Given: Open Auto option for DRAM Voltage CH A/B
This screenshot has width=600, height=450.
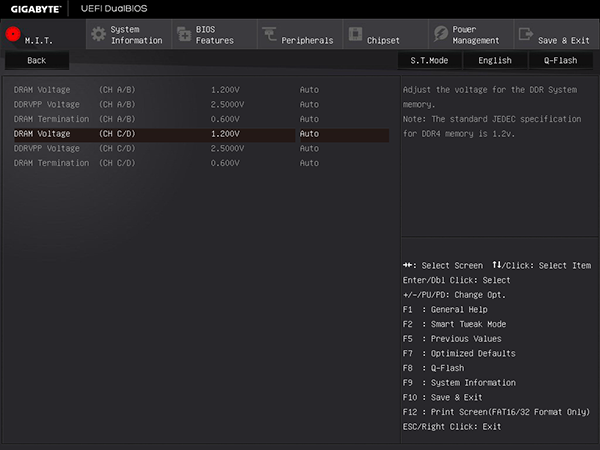Looking at the screenshot, I should (x=309, y=90).
